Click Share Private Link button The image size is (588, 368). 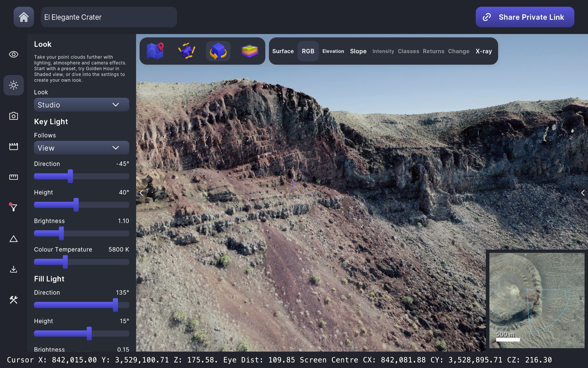tap(525, 17)
